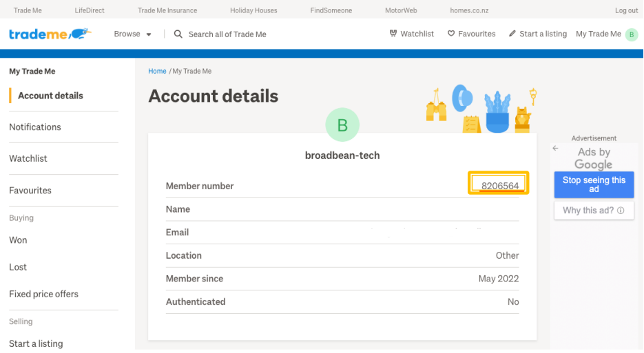Screen dimensions: 644x353
Task: Select Account details in the sidebar
Action: point(50,96)
